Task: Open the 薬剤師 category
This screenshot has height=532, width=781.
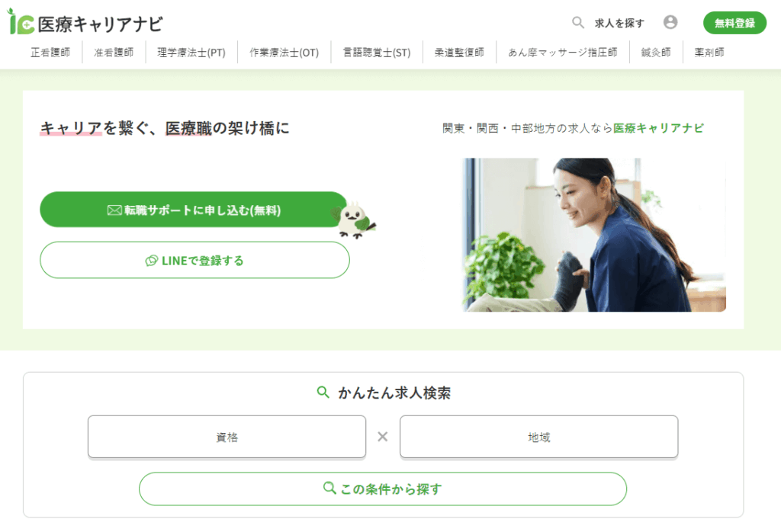Action: 709,53
